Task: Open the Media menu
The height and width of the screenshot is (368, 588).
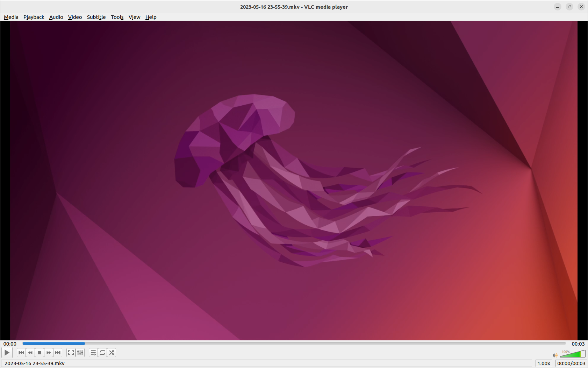Action: tap(11, 17)
